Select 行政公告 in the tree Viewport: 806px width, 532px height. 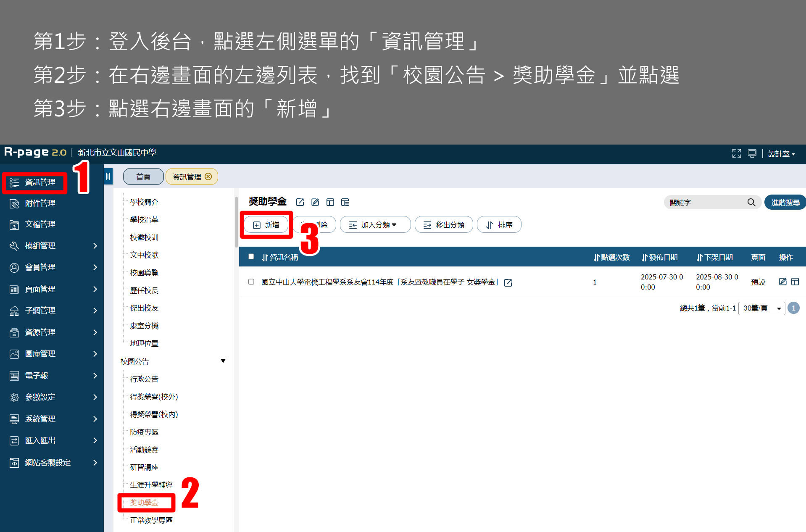tap(144, 379)
